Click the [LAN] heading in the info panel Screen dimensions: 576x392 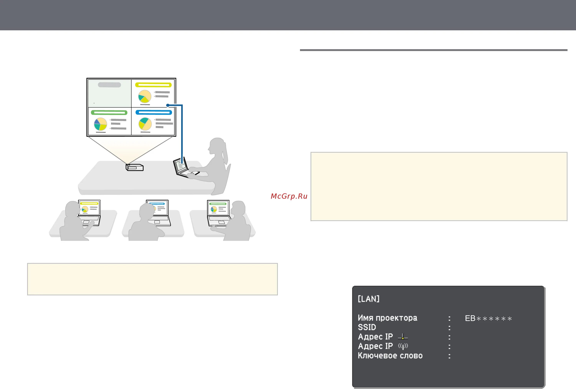click(x=369, y=299)
